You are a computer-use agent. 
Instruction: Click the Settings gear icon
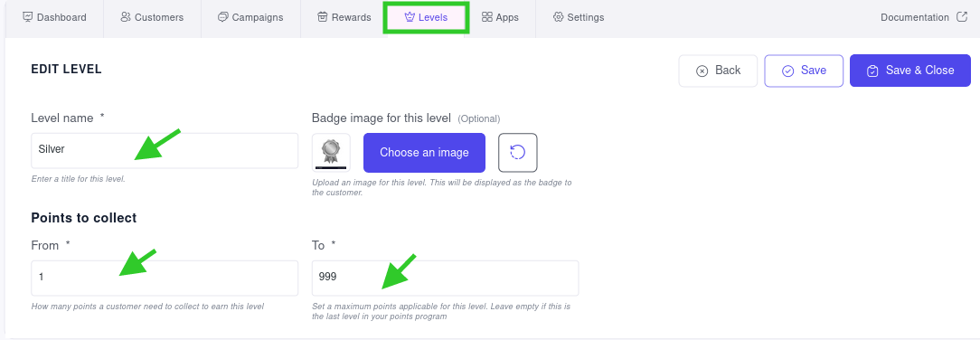tap(558, 17)
